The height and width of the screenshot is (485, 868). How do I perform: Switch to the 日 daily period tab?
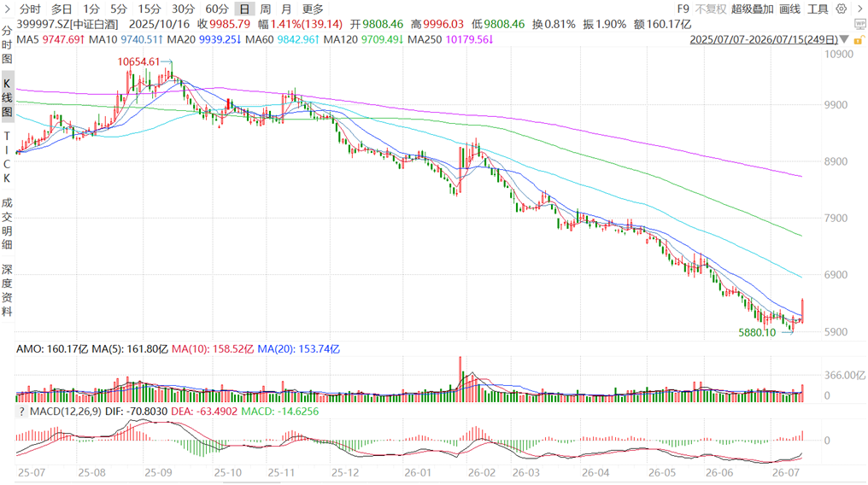(x=244, y=9)
